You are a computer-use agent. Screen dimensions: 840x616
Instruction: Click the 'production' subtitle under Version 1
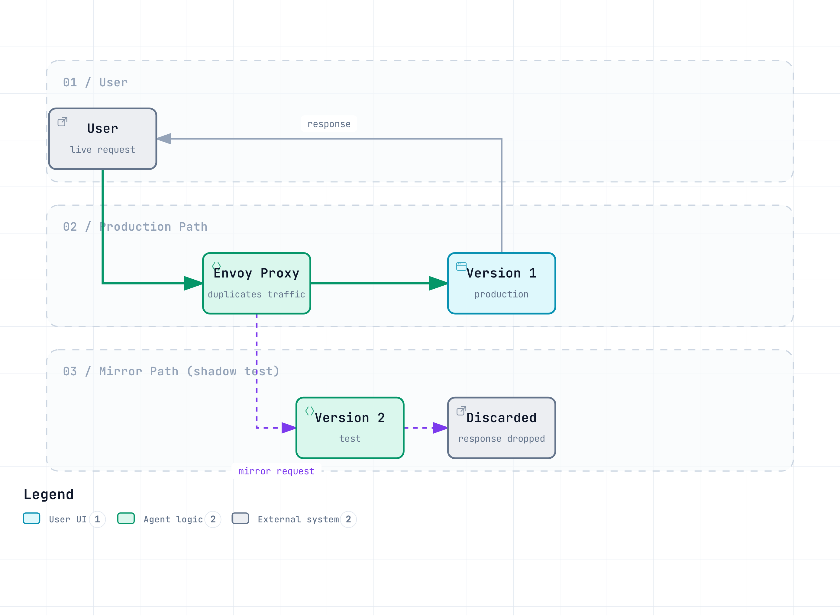tap(502, 294)
